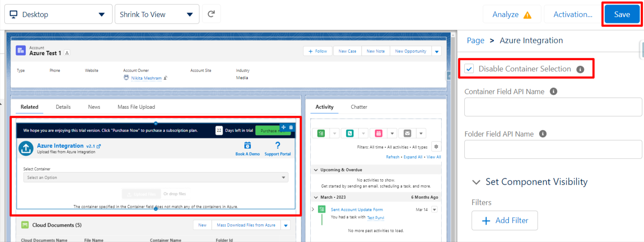Click the New Case button
Viewport: 644px width, 242px height.
[x=347, y=51]
